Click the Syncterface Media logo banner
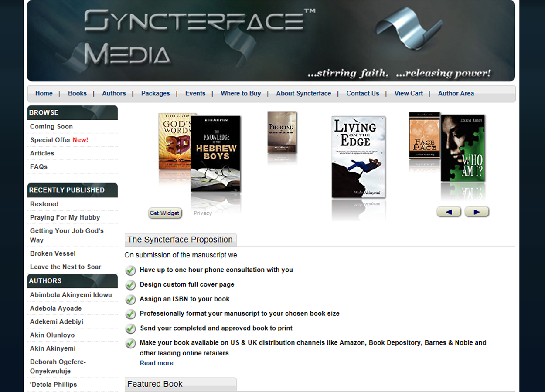The width and height of the screenshot is (545, 392). (x=271, y=41)
